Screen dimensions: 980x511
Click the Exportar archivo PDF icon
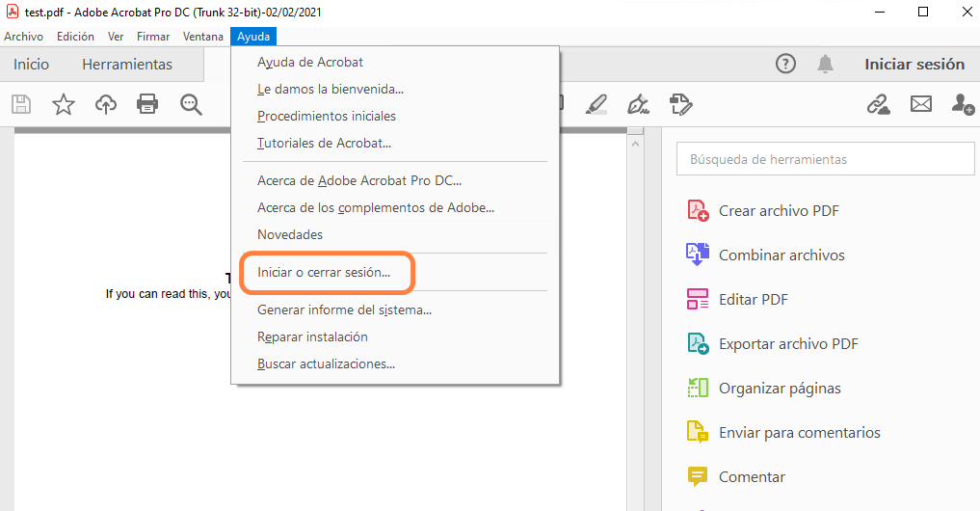tap(698, 343)
